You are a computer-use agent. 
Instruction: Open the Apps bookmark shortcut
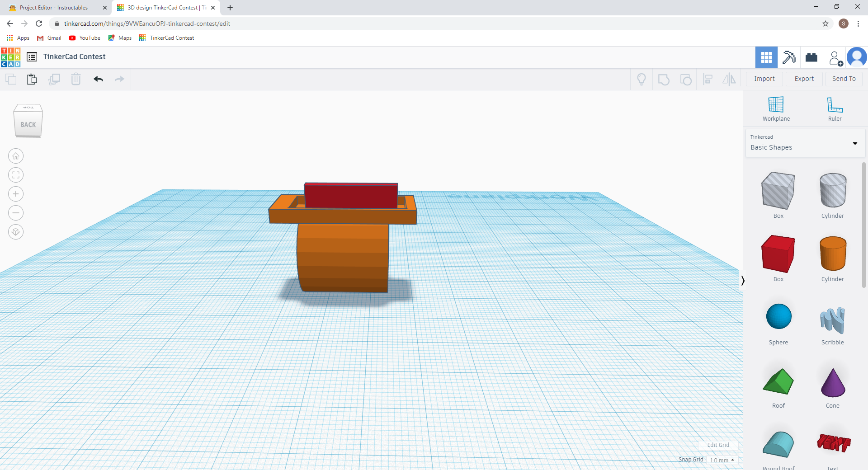18,38
